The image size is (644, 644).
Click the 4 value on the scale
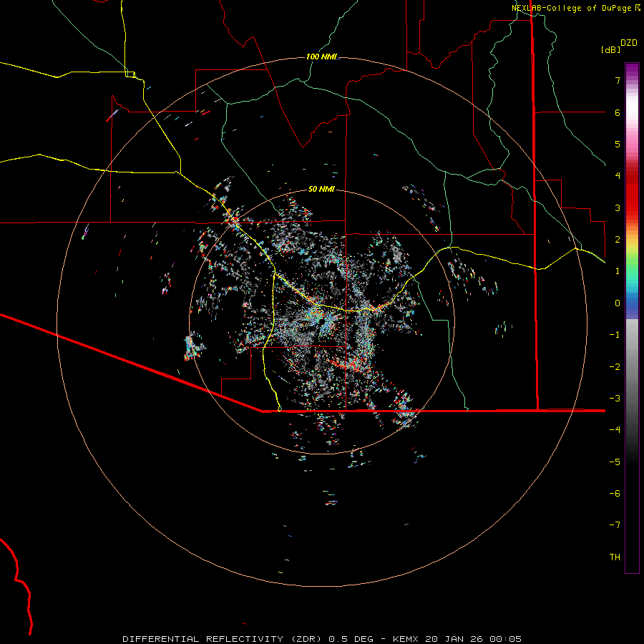[x=617, y=176]
